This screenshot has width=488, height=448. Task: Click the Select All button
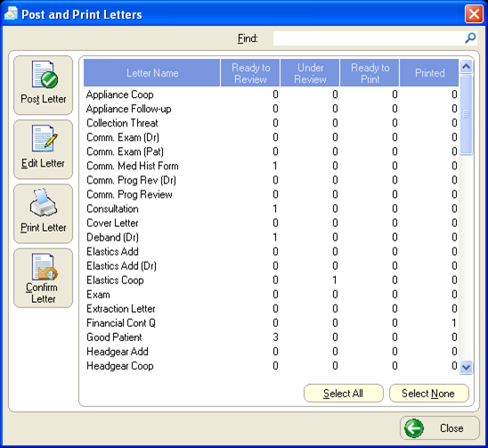tap(343, 393)
